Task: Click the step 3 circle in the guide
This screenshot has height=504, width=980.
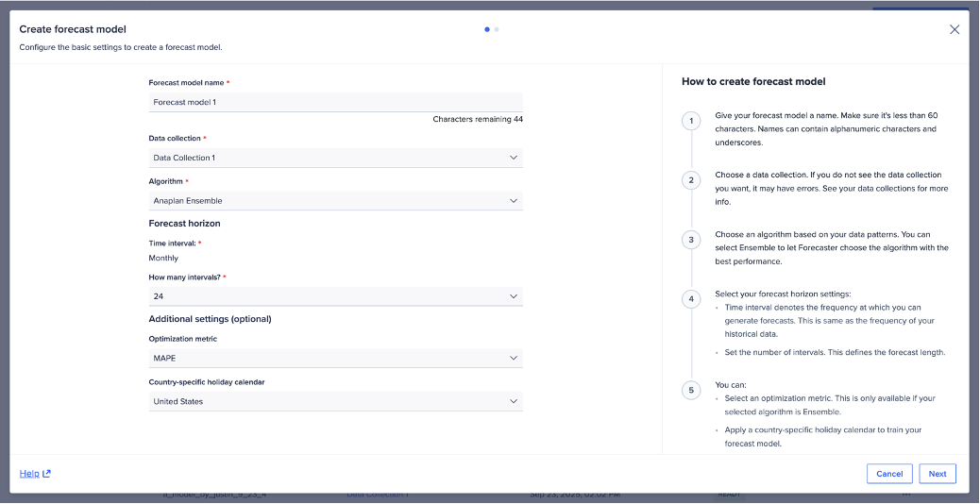Action: (691, 240)
